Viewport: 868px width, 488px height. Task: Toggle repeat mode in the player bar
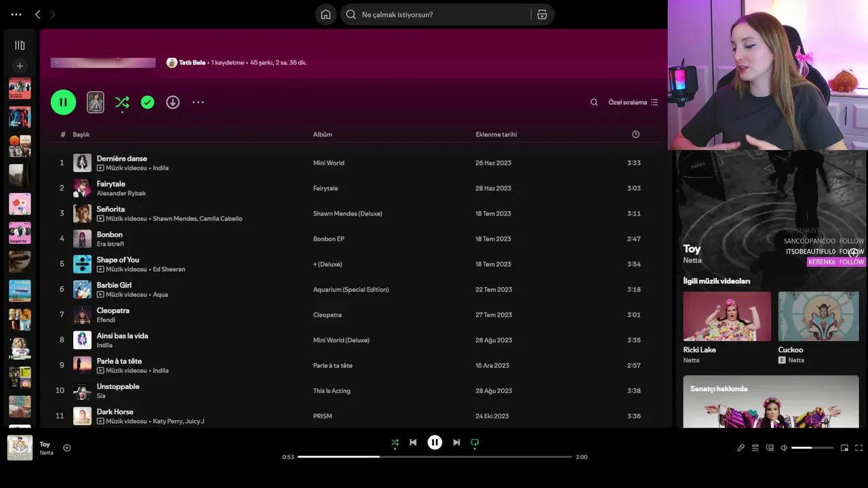coord(475,443)
